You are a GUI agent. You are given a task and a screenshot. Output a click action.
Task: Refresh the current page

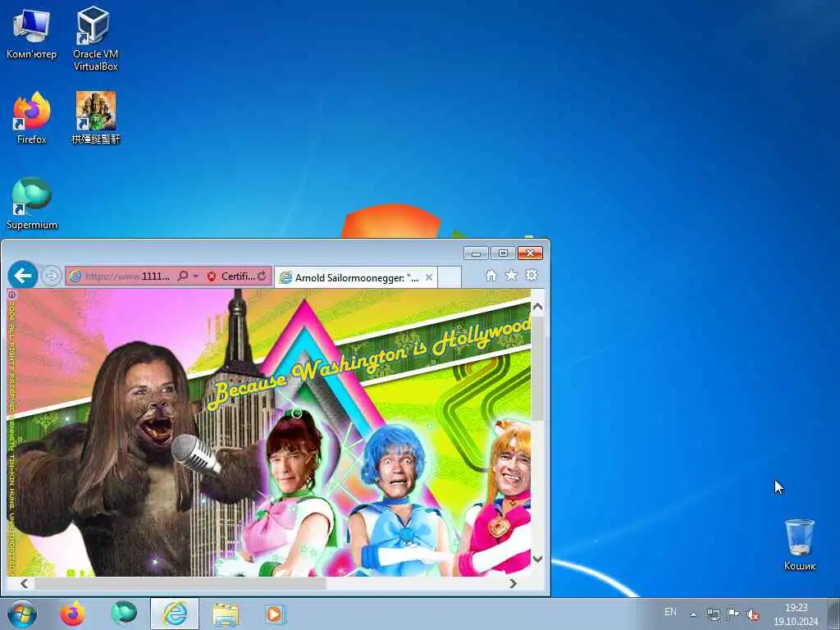pos(262,276)
